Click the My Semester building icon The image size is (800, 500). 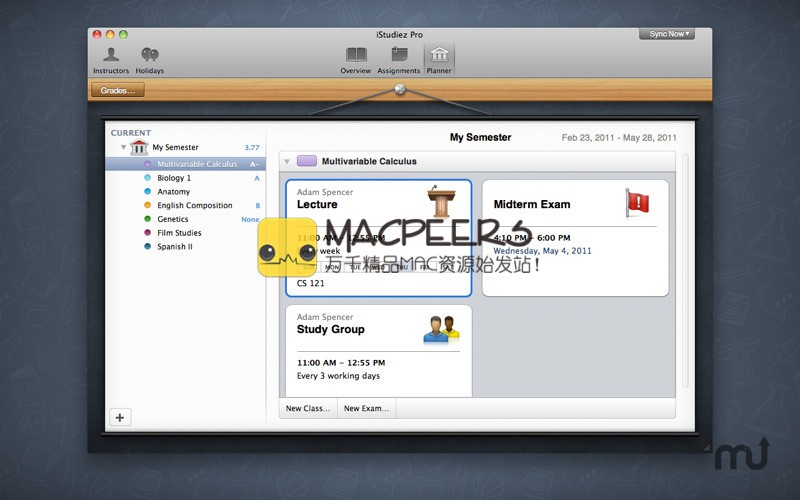(x=139, y=147)
